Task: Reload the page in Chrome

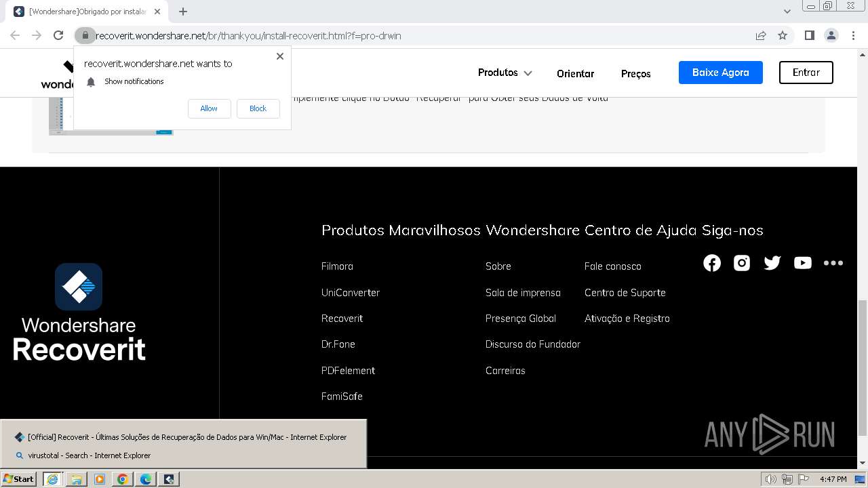Action: 58,36
